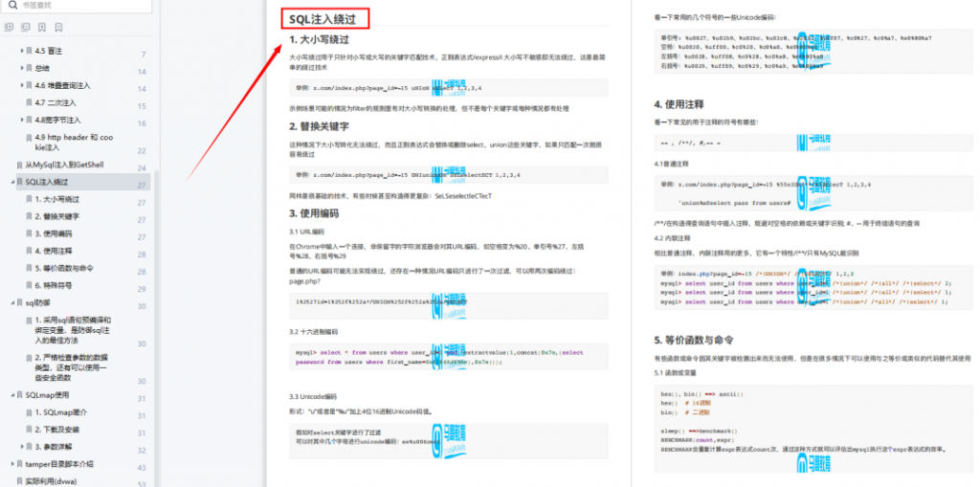Expand the 4.6 堆叠查询注入 bookmark
The height and width of the screenshot is (487, 980).
coord(20,85)
